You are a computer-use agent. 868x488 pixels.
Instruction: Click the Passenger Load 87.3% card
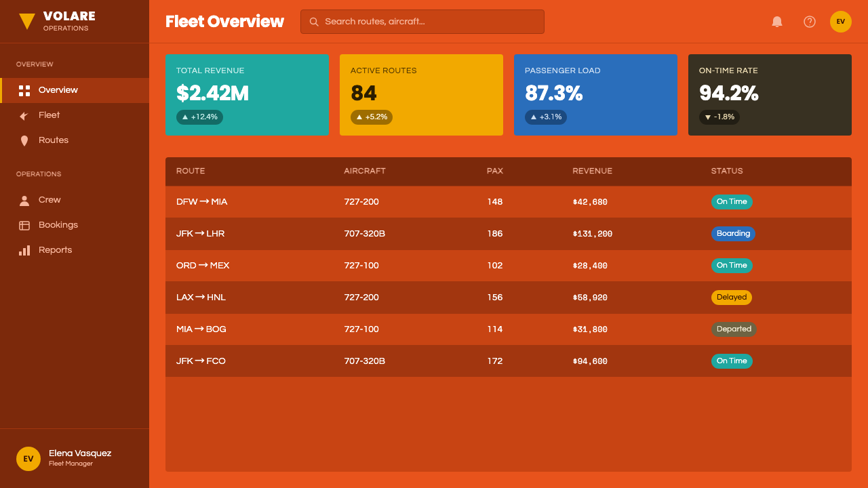(x=595, y=95)
